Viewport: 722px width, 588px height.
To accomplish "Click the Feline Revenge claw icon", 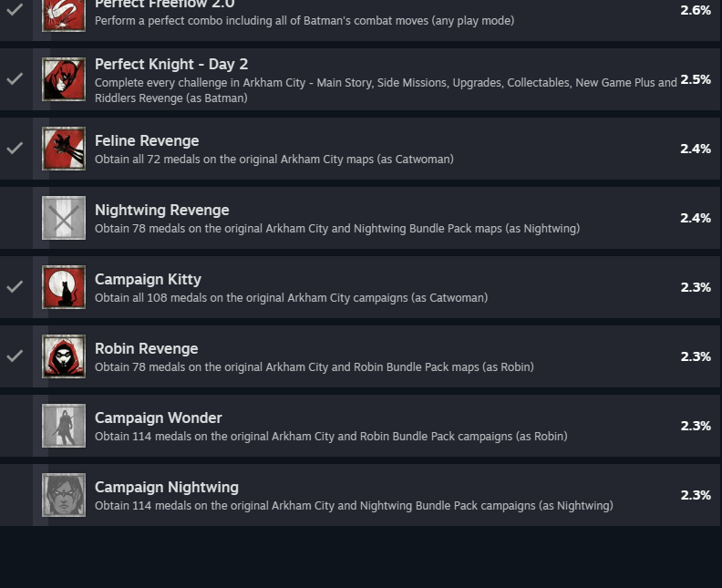I will click(64, 149).
